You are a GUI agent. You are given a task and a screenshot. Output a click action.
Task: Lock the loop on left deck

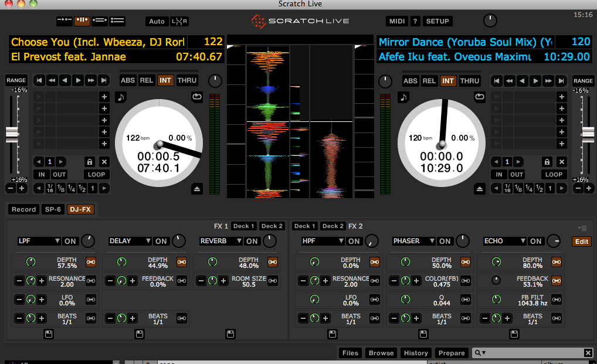coord(90,162)
